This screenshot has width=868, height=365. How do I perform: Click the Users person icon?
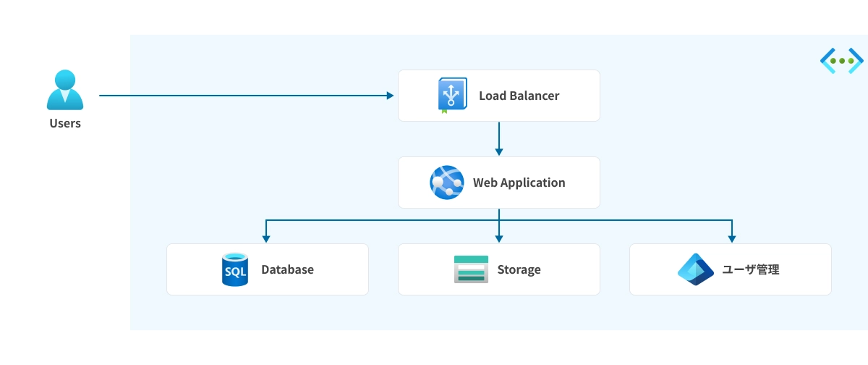point(65,90)
